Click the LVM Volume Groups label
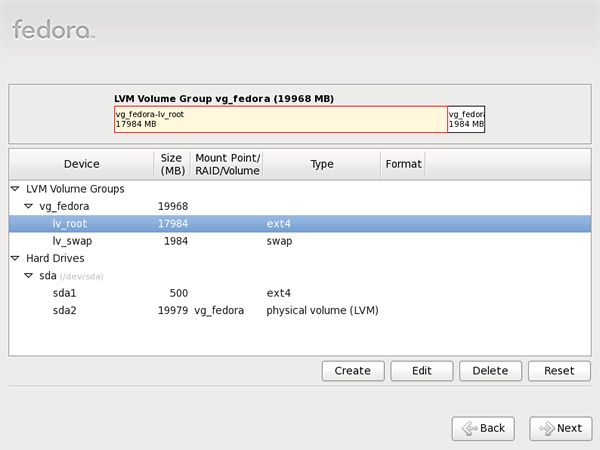The width and height of the screenshot is (600, 450). 75,189
